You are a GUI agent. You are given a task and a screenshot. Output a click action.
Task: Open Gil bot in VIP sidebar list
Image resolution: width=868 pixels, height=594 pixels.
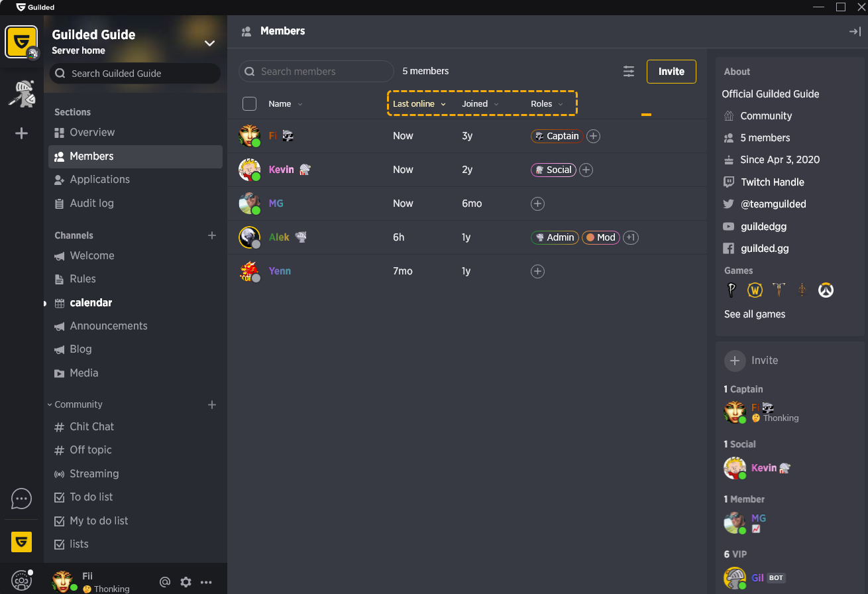[x=754, y=578]
